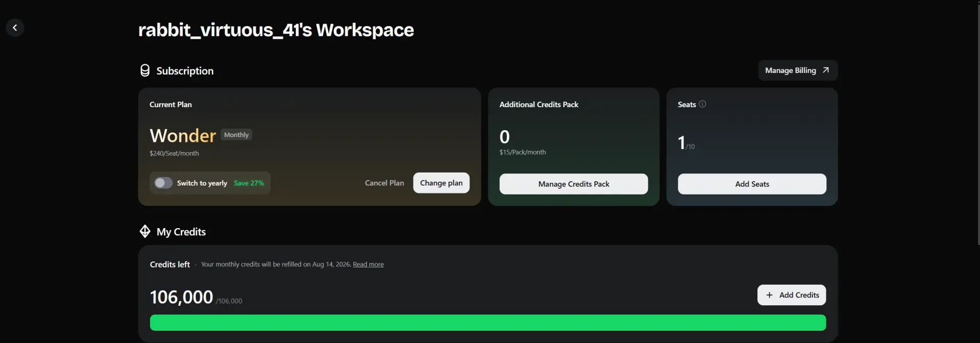
Task: Click the Add Credits button
Action: [x=792, y=295]
